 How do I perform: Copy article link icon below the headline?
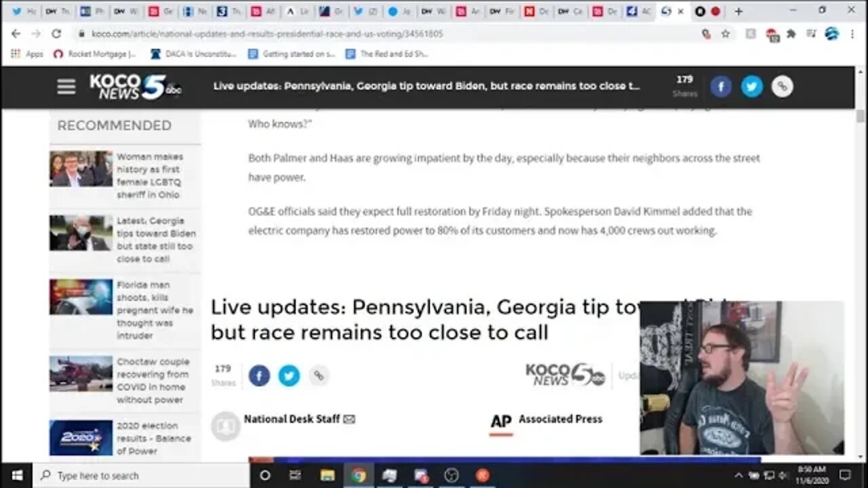click(319, 375)
